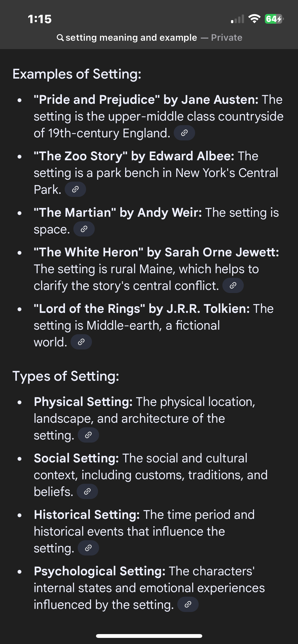Tap the Psychological Setting citation link icon

click(188, 605)
